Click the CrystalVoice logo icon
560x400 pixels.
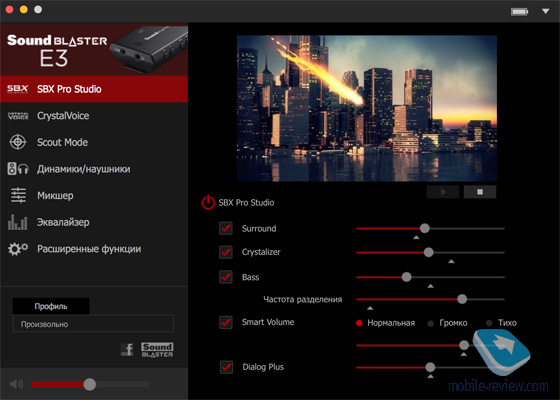tap(18, 116)
